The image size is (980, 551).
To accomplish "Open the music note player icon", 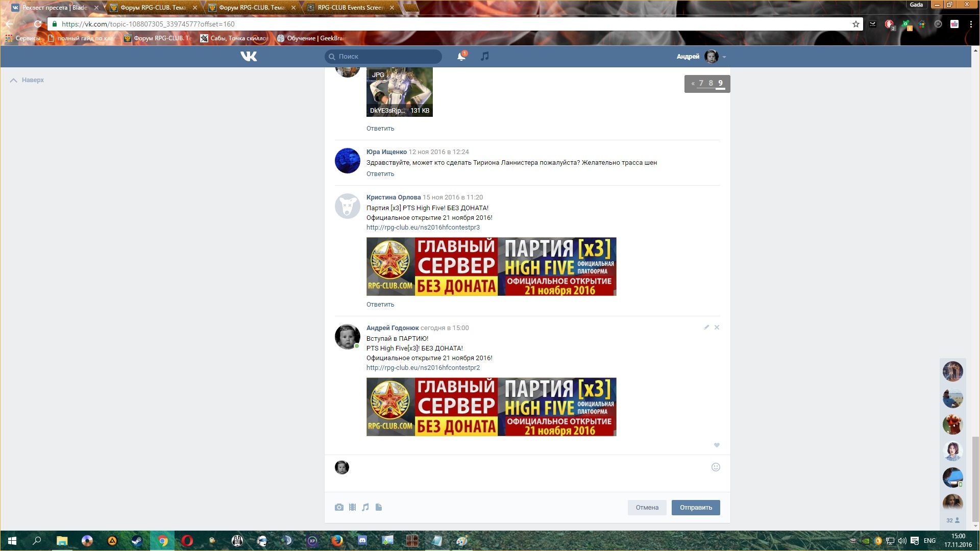I will 484,56.
